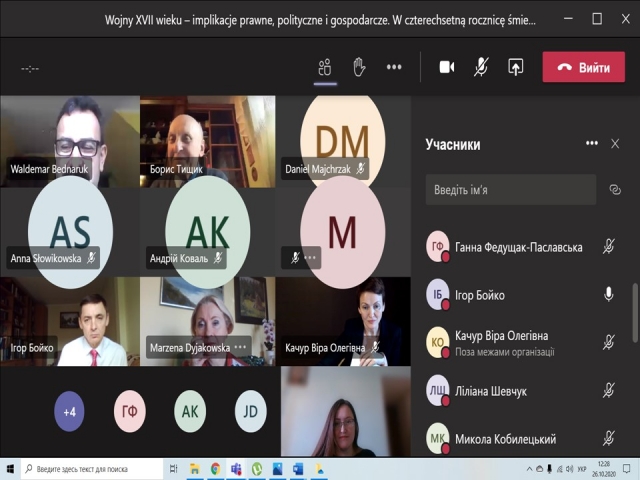Open File Explorer from the taskbar
Image resolution: width=640 pixels, height=480 pixels.
[195, 469]
